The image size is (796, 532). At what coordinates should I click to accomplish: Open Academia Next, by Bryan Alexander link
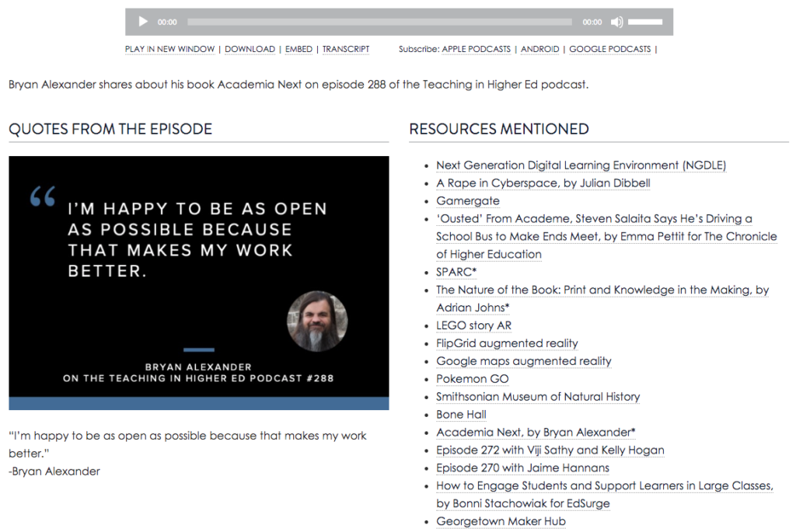click(536, 432)
